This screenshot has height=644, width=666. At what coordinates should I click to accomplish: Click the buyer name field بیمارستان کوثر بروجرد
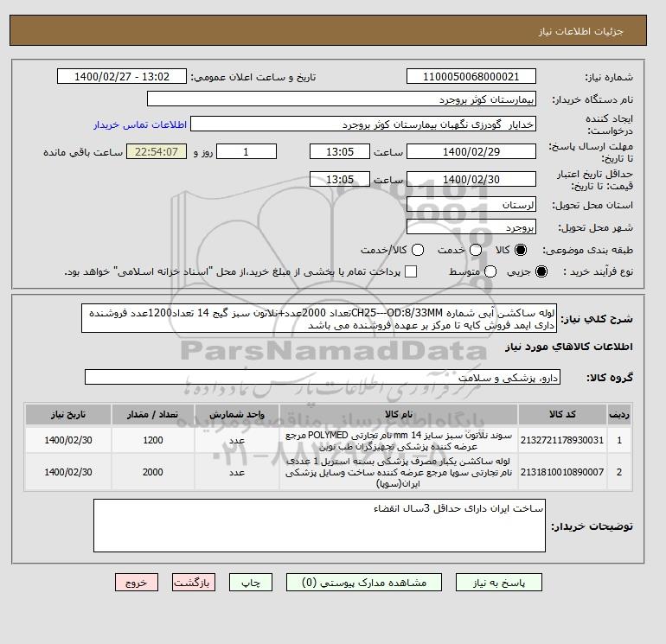coord(342,99)
